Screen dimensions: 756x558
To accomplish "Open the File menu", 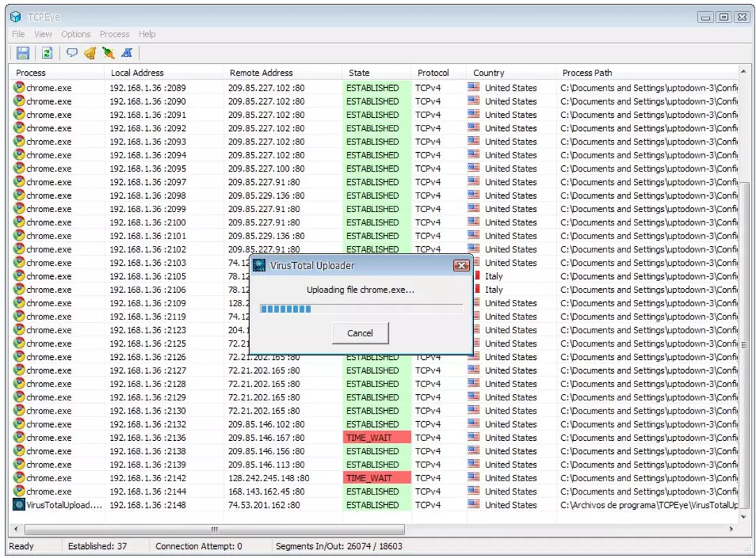I will pyautogui.click(x=18, y=34).
